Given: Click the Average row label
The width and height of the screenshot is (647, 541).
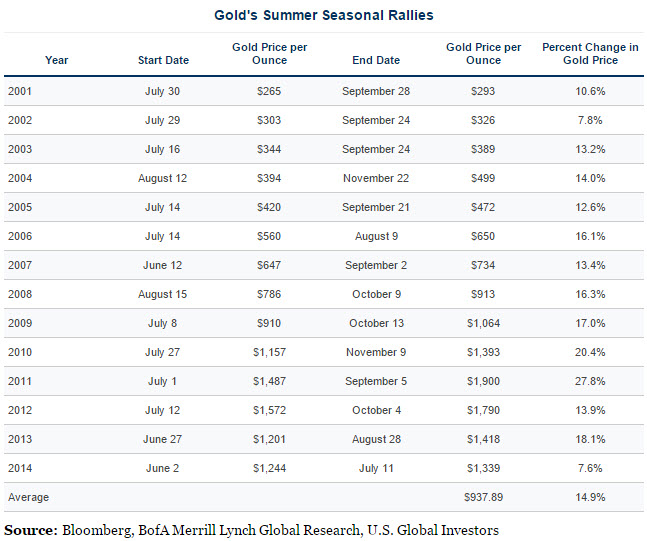Looking at the screenshot, I should click(x=28, y=497).
